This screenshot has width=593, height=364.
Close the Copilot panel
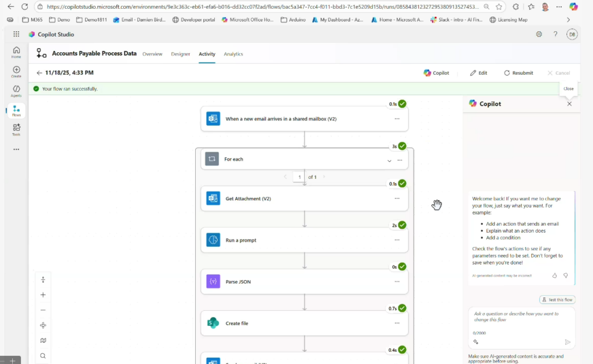(x=569, y=104)
